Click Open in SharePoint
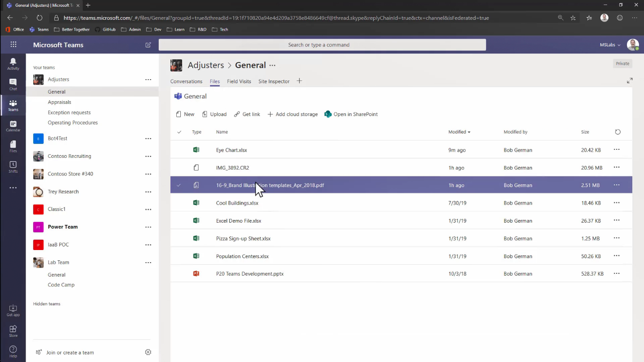Viewport: 644px width, 362px height. [x=351, y=114]
